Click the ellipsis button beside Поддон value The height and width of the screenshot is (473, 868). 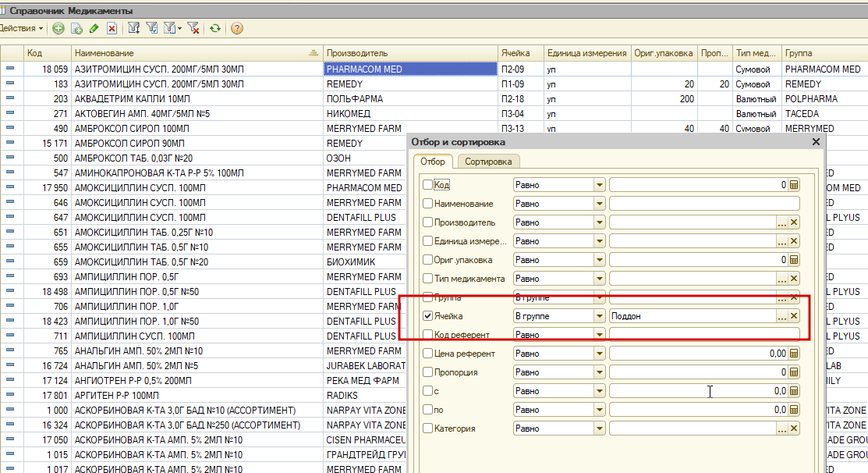pyautogui.click(x=781, y=316)
